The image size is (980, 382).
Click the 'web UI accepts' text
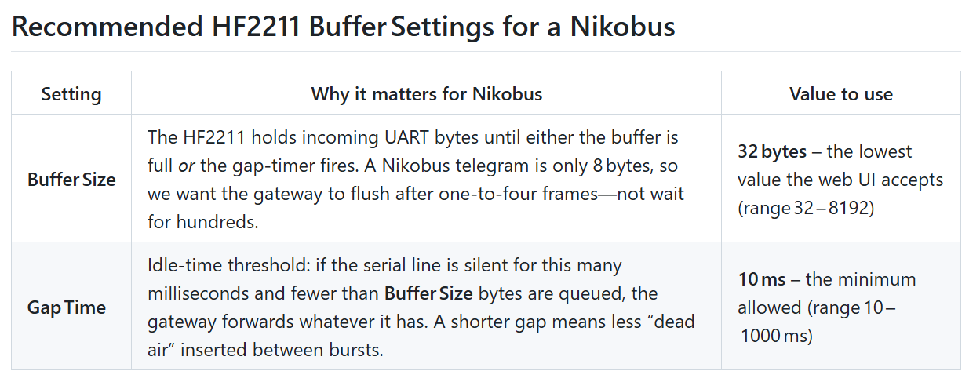(885, 180)
